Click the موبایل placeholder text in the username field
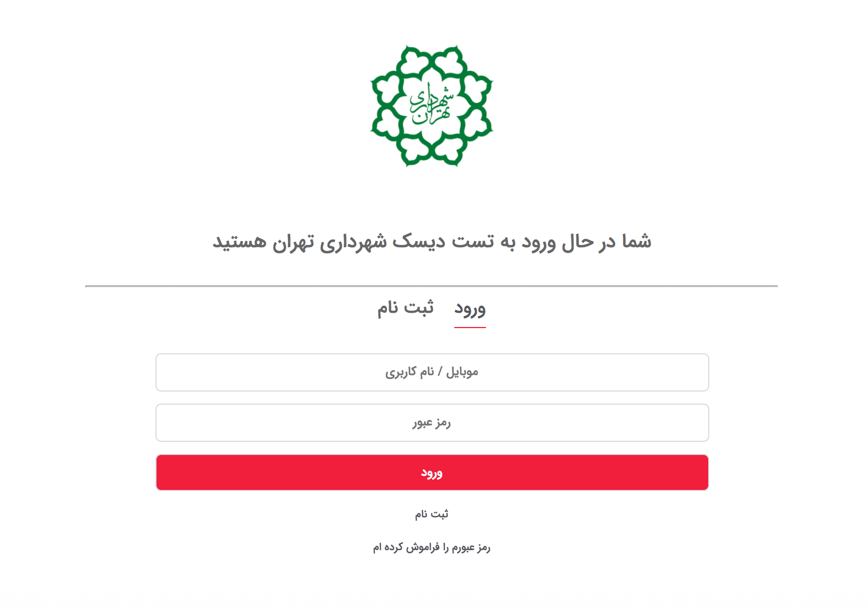 pos(462,372)
